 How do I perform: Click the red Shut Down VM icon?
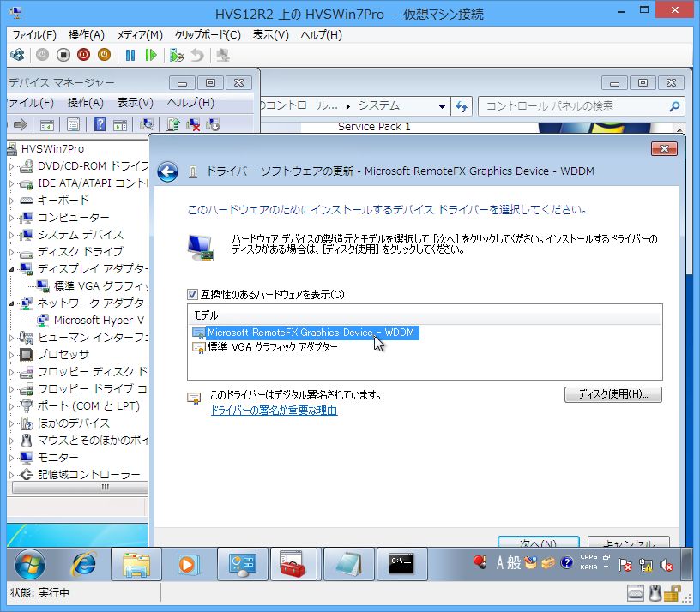83,56
